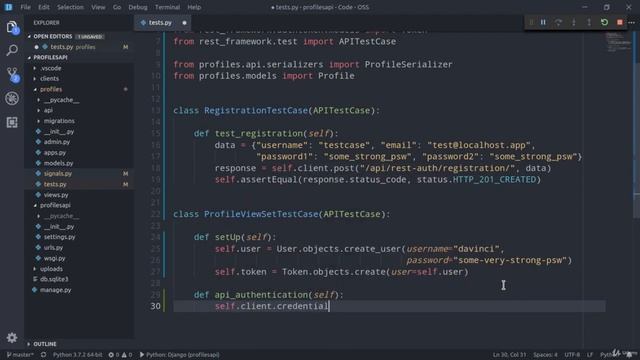Collapse the PROFILESAPI folder section
This screenshot has width=640, height=360.
(50, 58)
